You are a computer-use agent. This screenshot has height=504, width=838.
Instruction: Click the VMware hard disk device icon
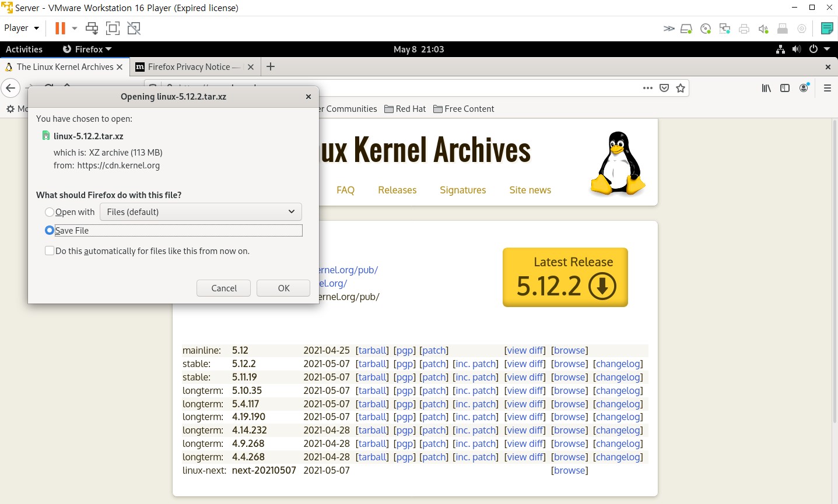pos(686,29)
